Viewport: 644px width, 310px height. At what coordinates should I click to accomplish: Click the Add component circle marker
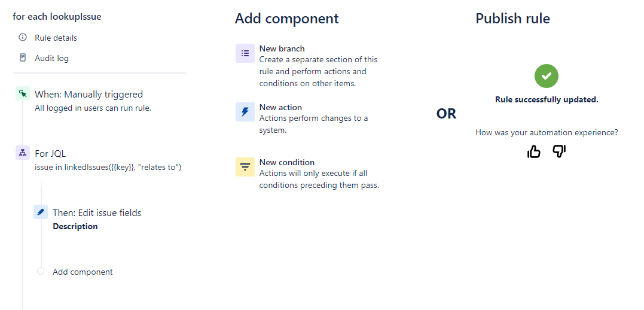click(x=40, y=271)
